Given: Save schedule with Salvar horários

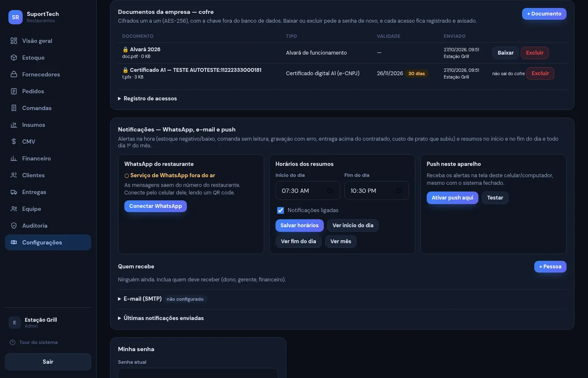Looking at the screenshot, I should coord(299,226).
